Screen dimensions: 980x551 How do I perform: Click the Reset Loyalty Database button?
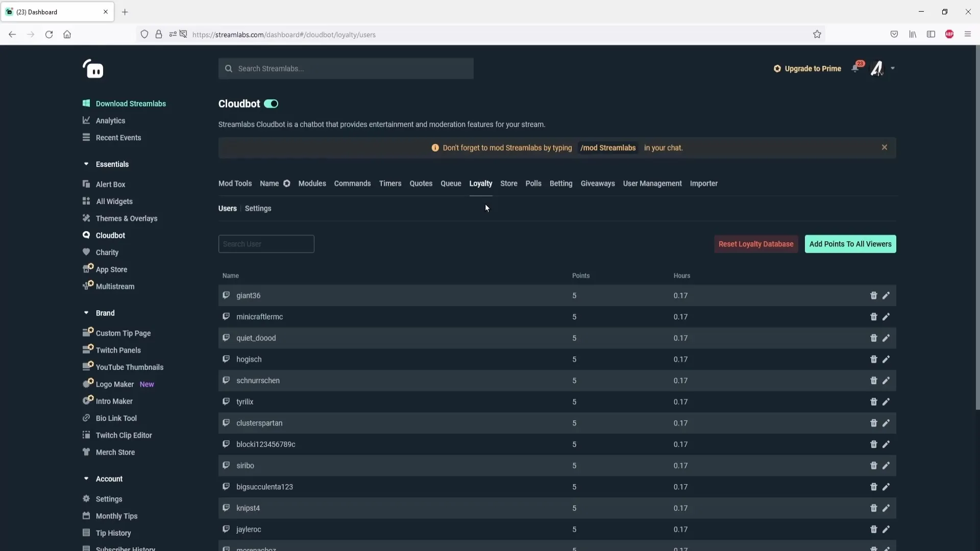point(756,243)
